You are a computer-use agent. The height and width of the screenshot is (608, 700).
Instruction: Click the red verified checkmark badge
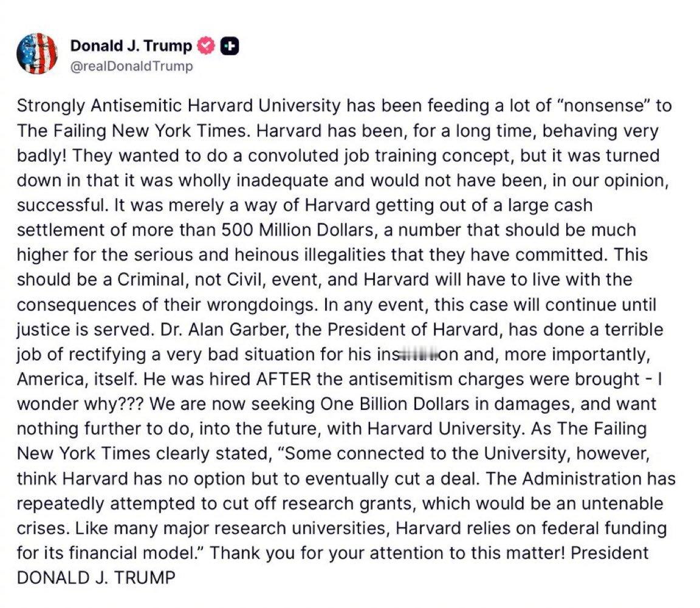(207, 46)
